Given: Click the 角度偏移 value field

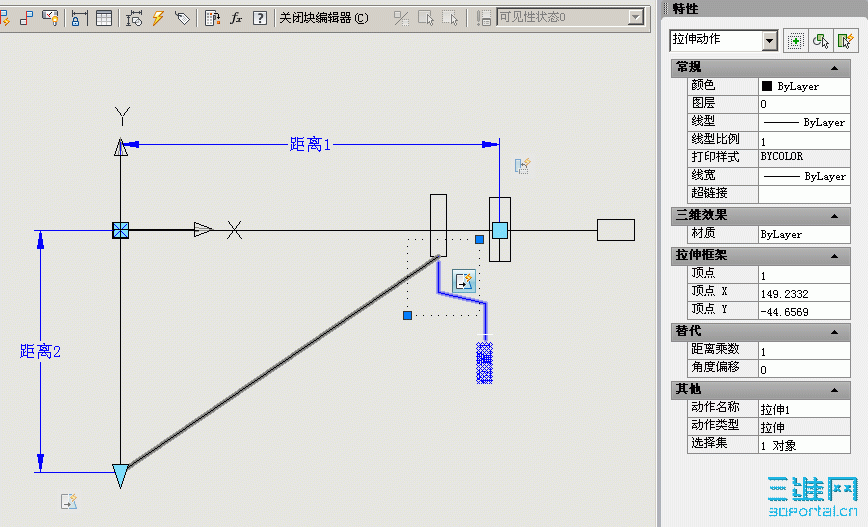Looking at the screenshot, I should (804, 369).
